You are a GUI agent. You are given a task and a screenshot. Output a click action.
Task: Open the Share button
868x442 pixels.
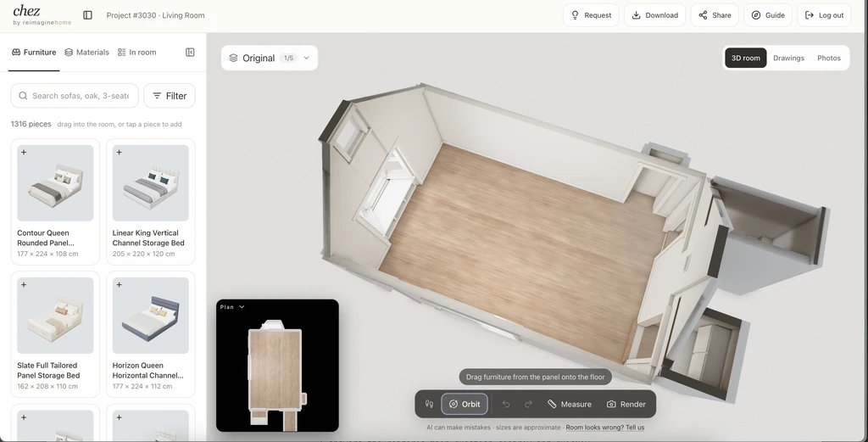point(715,15)
